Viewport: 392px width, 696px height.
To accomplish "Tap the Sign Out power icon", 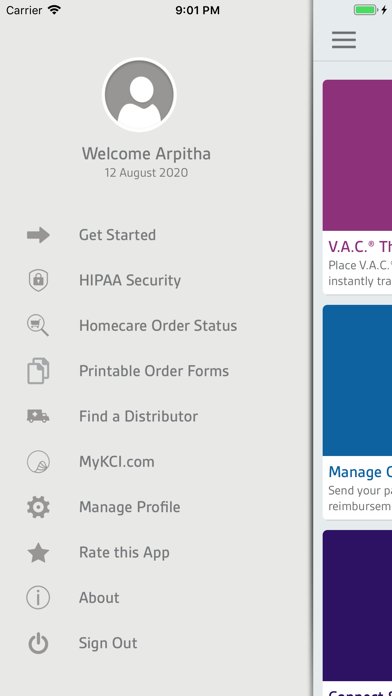I will pos(38,643).
